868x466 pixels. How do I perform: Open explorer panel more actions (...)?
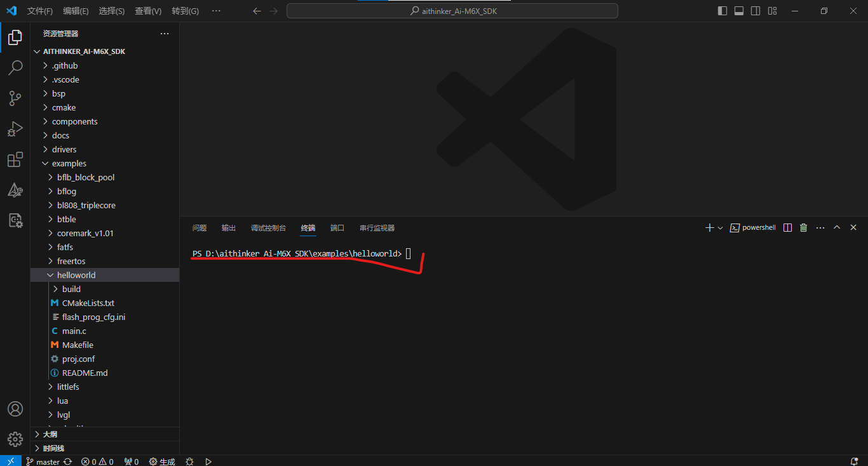coord(165,34)
